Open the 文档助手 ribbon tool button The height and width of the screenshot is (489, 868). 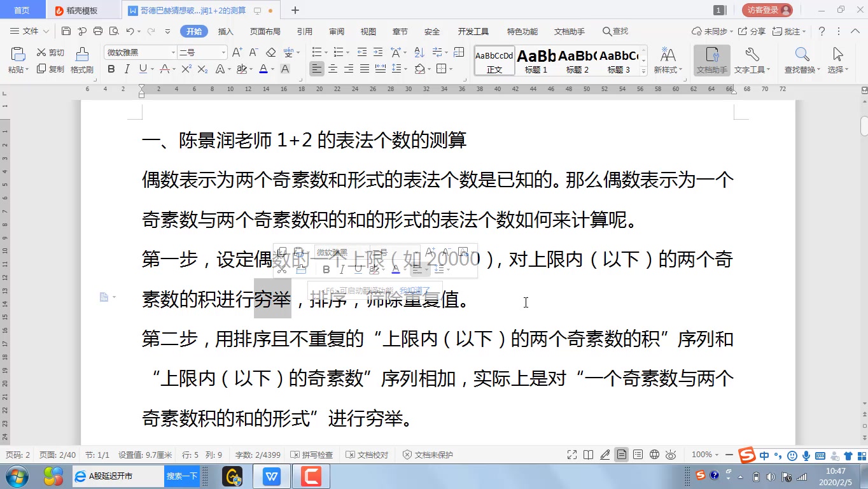712,60
